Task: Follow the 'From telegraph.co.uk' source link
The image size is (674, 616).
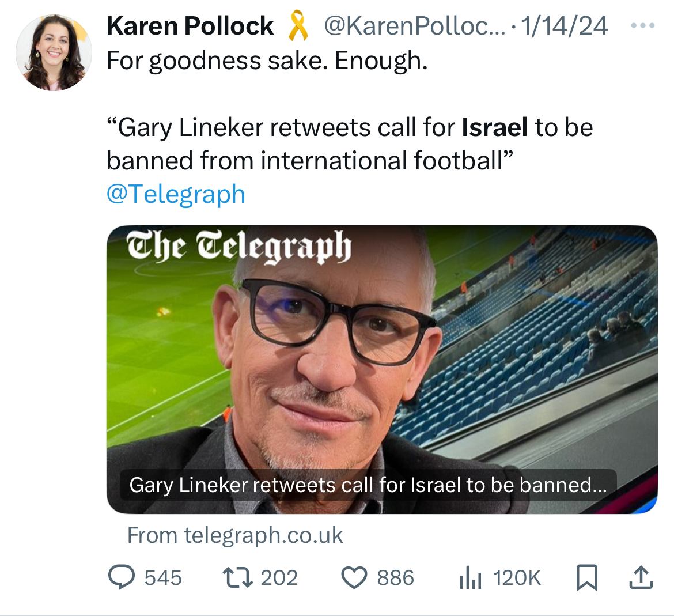Action: (x=234, y=535)
